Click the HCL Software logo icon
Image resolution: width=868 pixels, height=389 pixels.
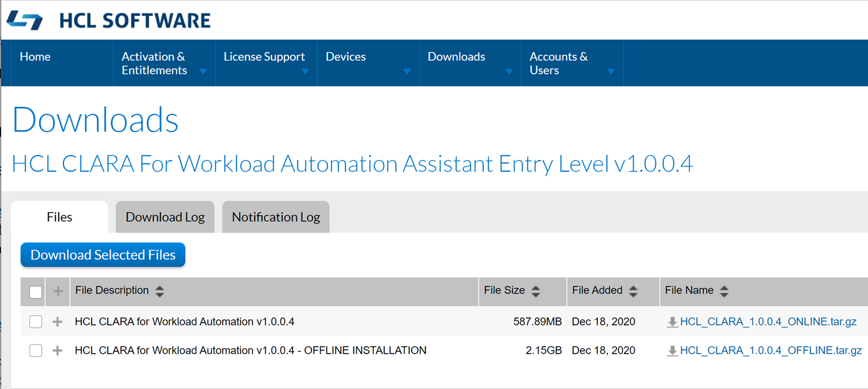pyautogui.click(x=25, y=20)
